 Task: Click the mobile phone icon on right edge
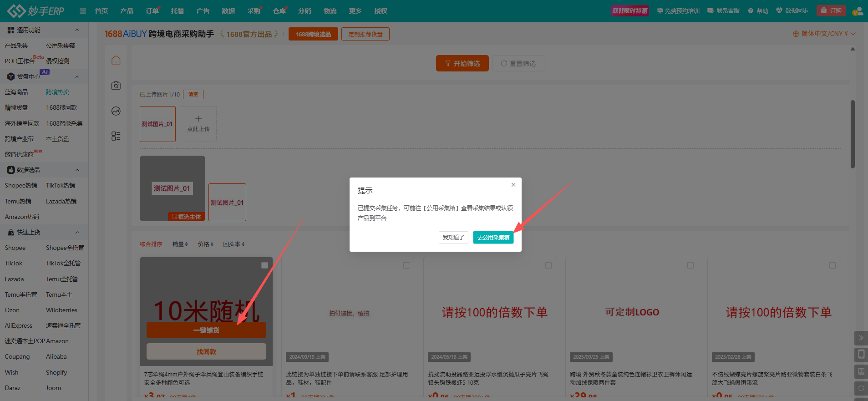(x=861, y=354)
